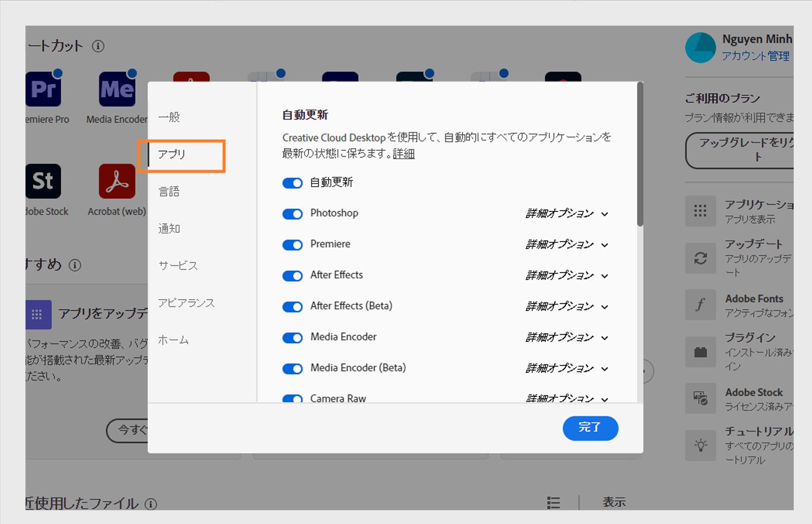Click the 完了 button to finish

[x=590, y=428]
